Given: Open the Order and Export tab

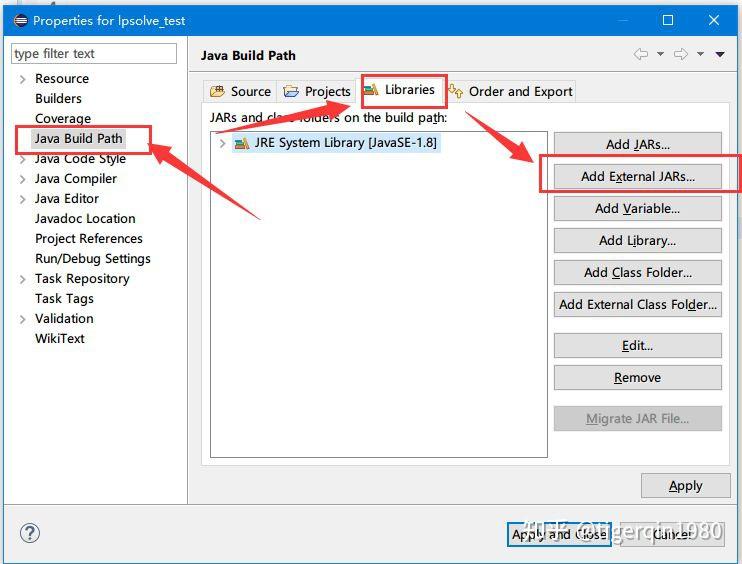Looking at the screenshot, I should (x=511, y=91).
